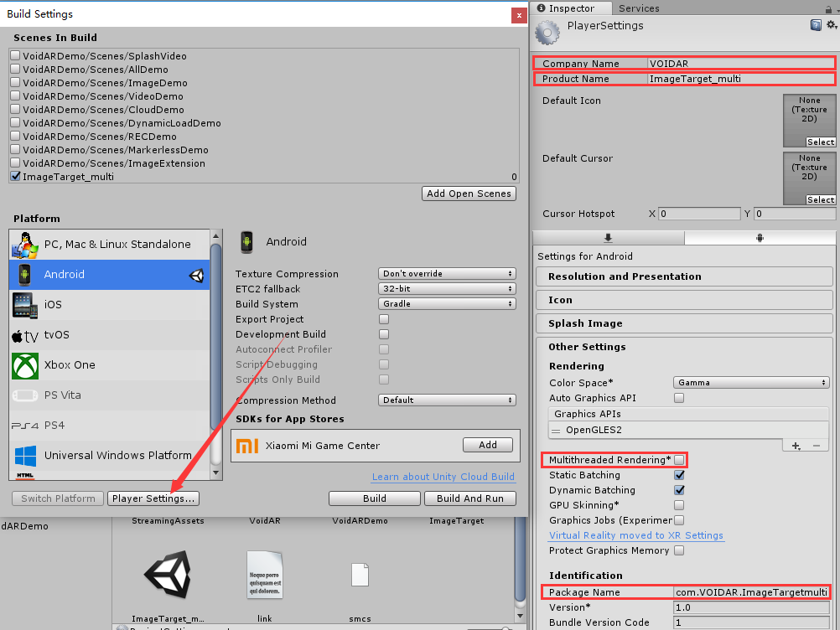Select PC, Mac & Linux Standalone platform icon
The height and width of the screenshot is (630, 840).
point(24,245)
